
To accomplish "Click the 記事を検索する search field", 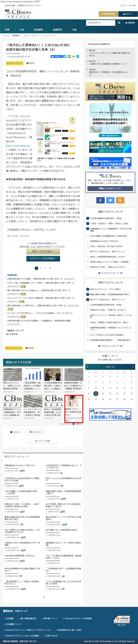I will [x=100, y=23].
